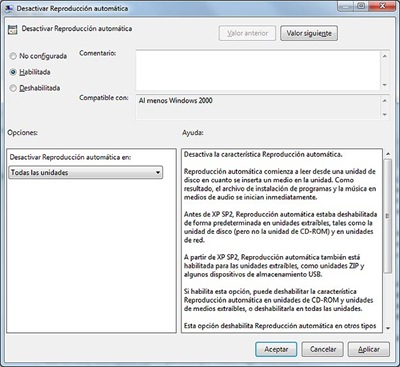400x367 pixels.
Task: Click the Cancelar button
Action: tap(323, 349)
